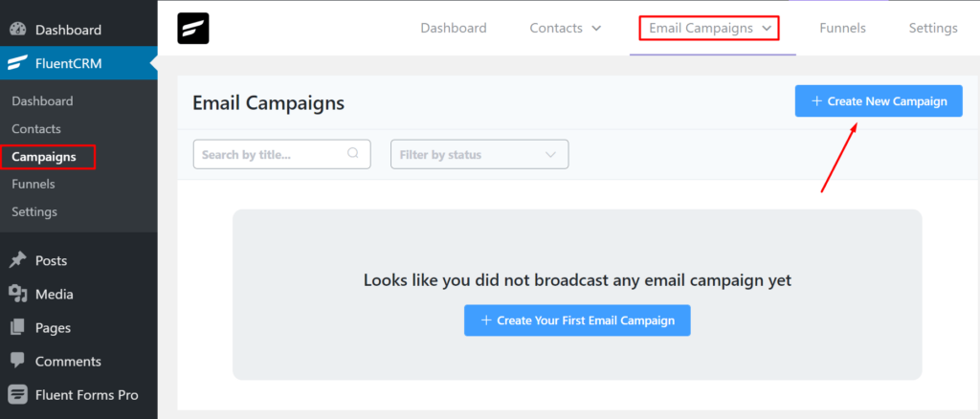Expand the Contacts dropdown chevron
Screen dimensions: 980x419
coord(596,28)
